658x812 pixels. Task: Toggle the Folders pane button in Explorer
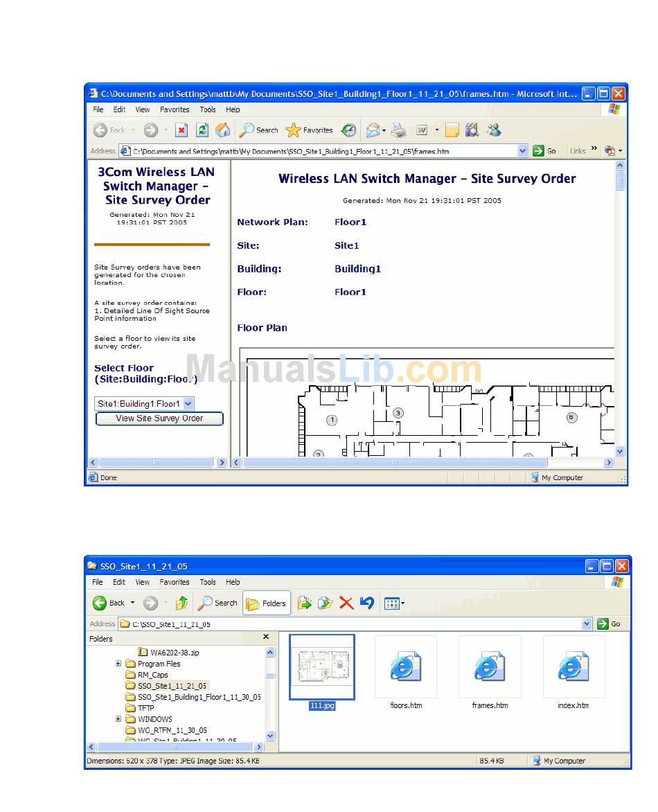pyautogui.click(x=266, y=603)
